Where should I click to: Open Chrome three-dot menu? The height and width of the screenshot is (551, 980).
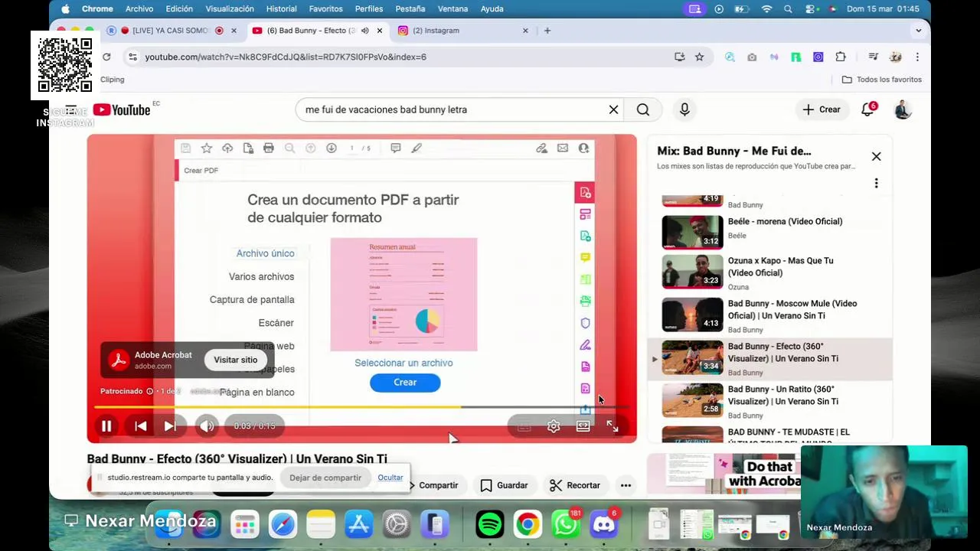(x=917, y=57)
